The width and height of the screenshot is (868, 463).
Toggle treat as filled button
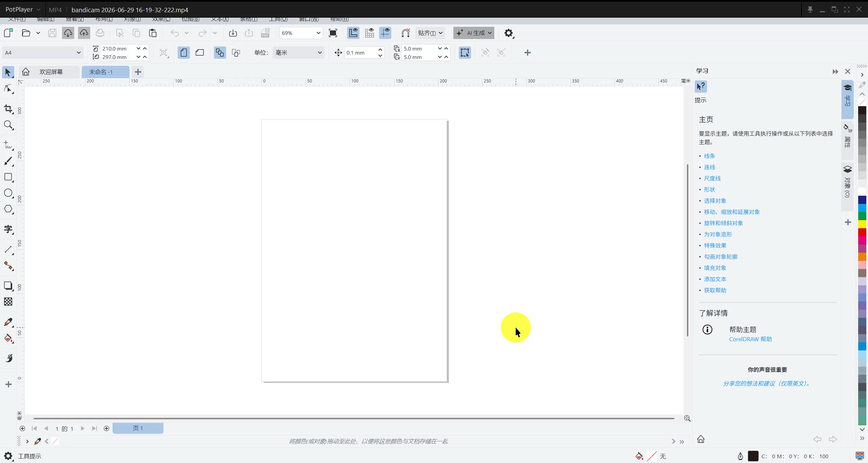[465, 53]
